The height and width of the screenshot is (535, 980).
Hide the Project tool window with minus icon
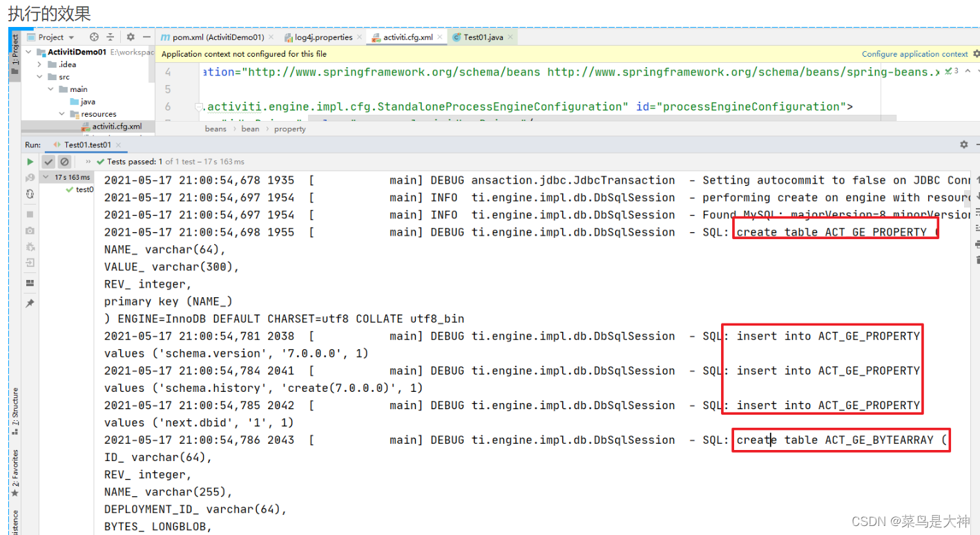146,37
